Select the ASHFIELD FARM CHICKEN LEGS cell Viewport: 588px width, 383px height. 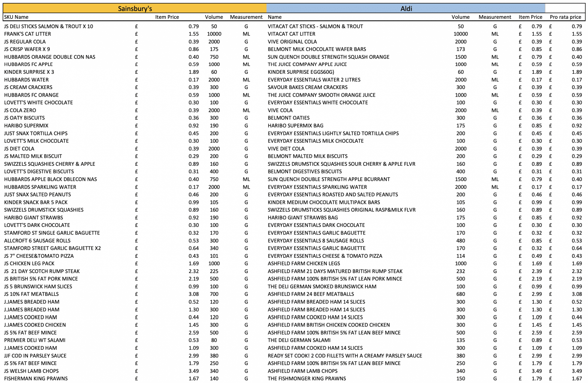pyautogui.click(x=304, y=264)
